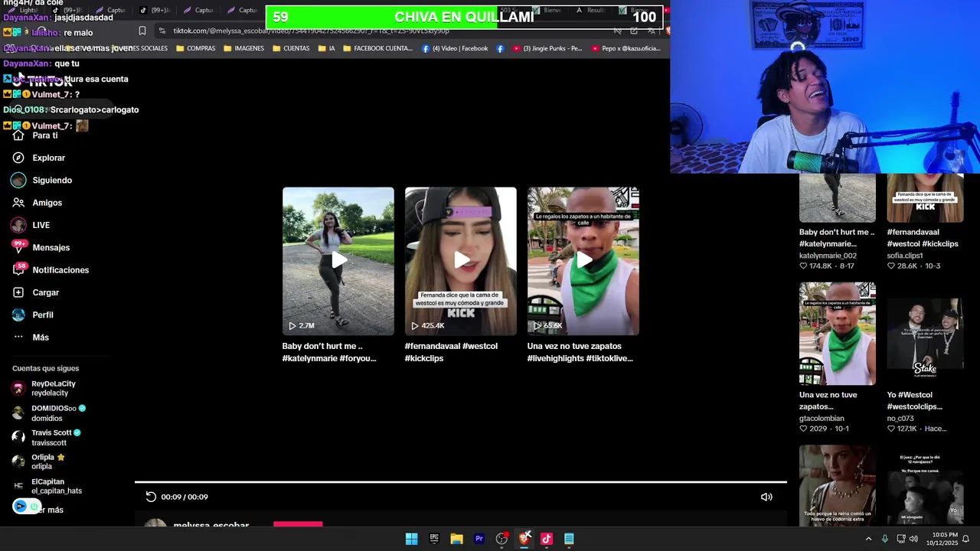Open the FACEBOOK CUENTA bookmarks folder
Image resolution: width=980 pixels, height=551 pixels.
[x=377, y=48]
